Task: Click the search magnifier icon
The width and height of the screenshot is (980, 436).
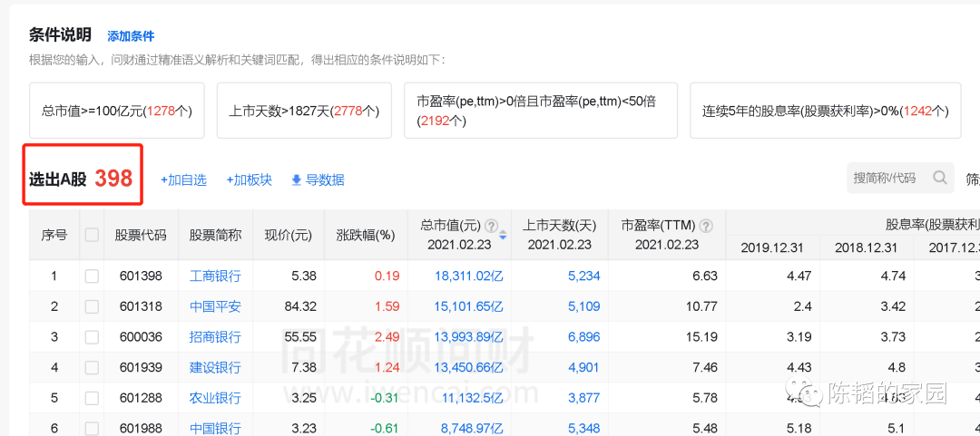Action: [940, 178]
